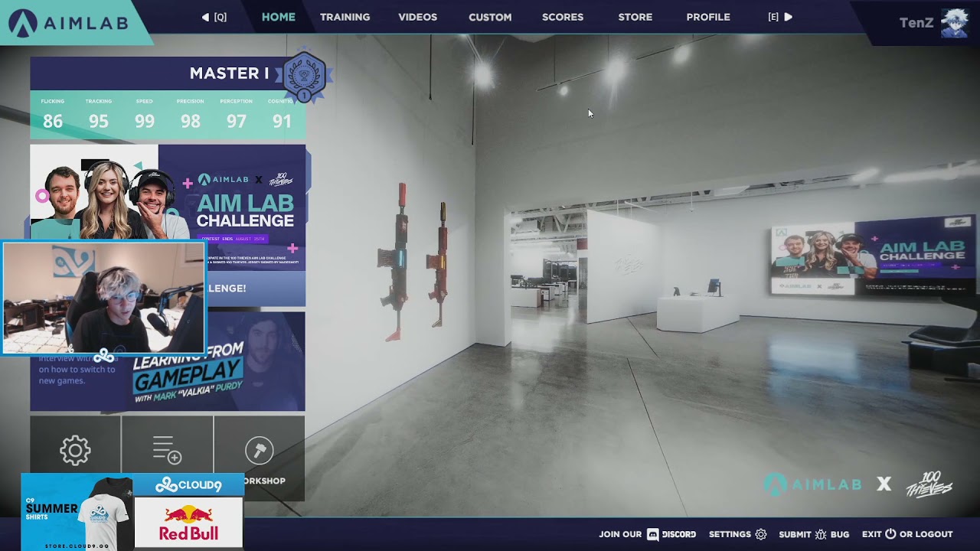980x551 pixels.
Task: Open the C9 Summer Shirts ad
Action: pyautogui.click(x=77, y=512)
